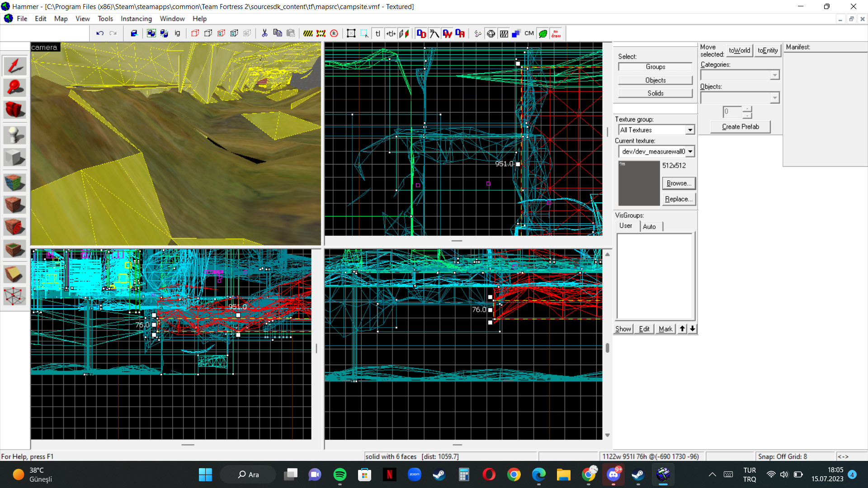Image resolution: width=868 pixels, height=488 pixels.
Task: Click the Groups select button
Action: tap(656, 67)
